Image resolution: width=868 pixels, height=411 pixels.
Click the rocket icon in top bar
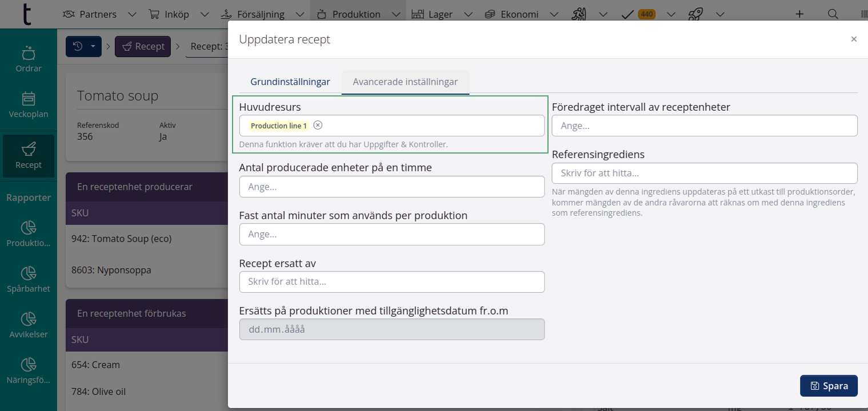[x=695, y=14]
